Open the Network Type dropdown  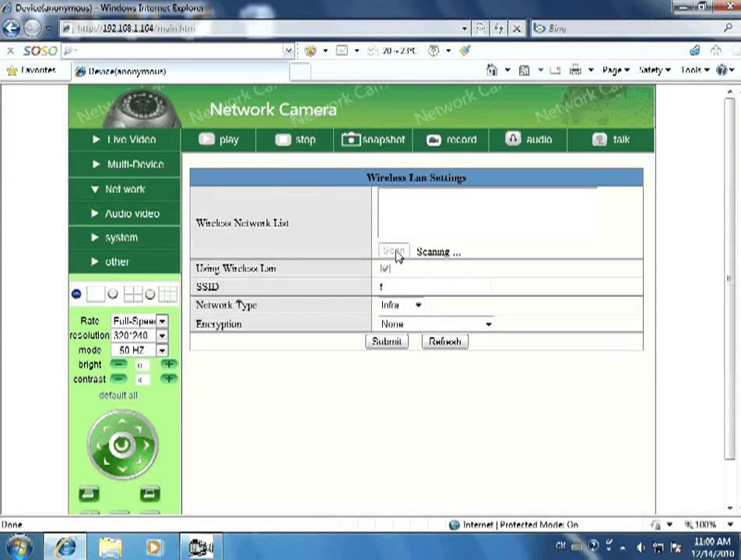click(x=401, y=305)
